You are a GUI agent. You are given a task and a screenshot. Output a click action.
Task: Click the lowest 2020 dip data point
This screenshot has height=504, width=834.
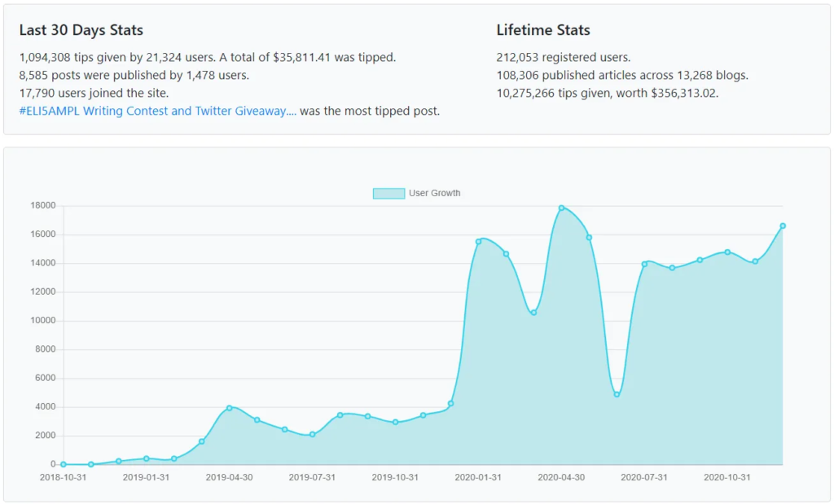tap(617, 394)
